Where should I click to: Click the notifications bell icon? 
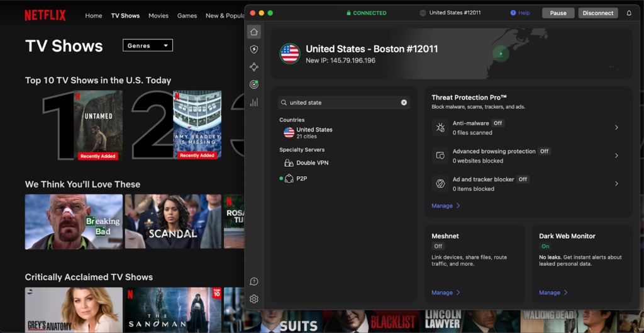(x=629, y=13)
